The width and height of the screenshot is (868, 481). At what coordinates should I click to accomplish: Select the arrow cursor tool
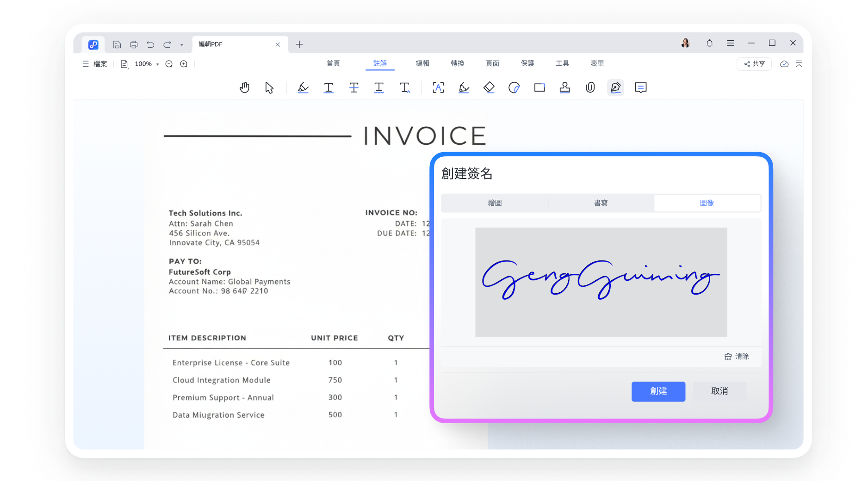coord(269,87)
